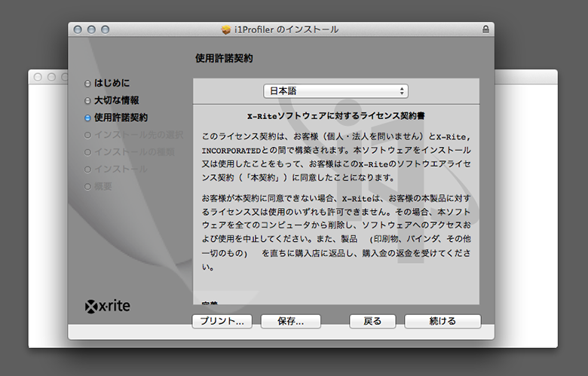Click the background window's close button
Screen dimensions: 588x376
(39, 77)
